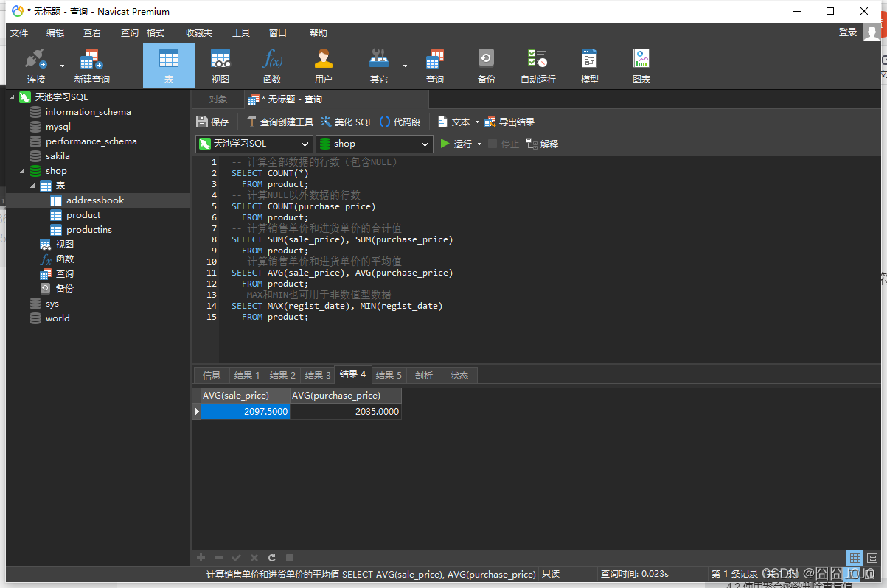Switch to the 信息 (Info) result tab
The image size is (887, 588).
coord(212,375)
